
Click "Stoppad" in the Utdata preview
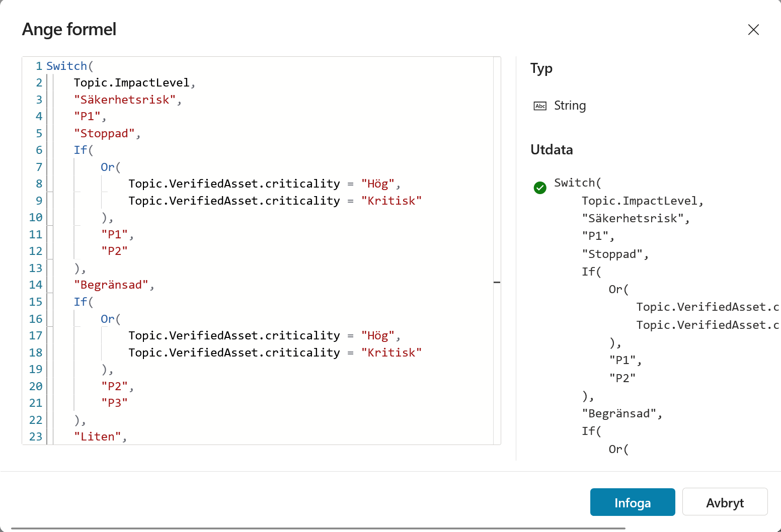click(x=612, y=254)
